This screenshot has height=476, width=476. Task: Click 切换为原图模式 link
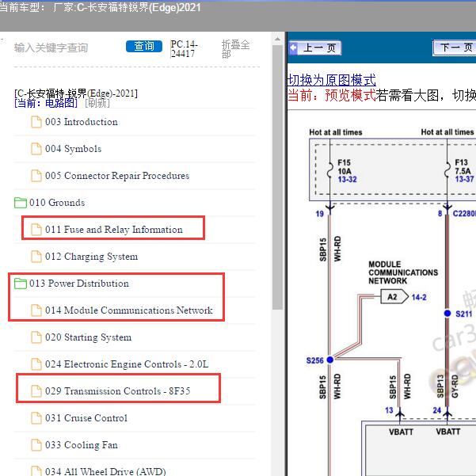[x=332, y=80]
